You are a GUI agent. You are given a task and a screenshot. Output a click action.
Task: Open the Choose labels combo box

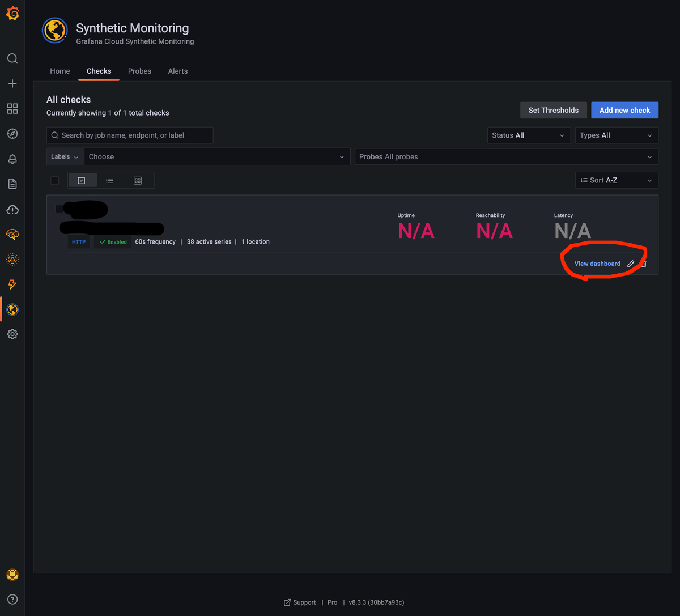coord(217,157)
